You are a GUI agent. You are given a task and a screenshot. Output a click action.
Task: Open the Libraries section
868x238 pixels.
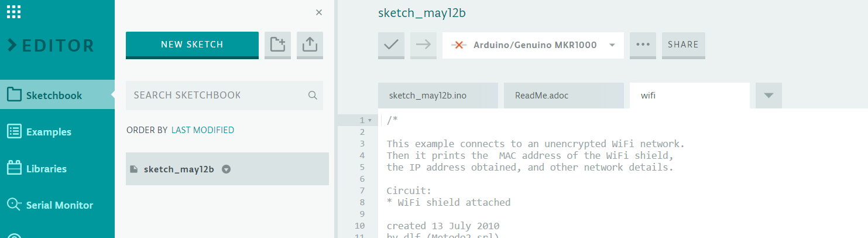tap(46, 169)
